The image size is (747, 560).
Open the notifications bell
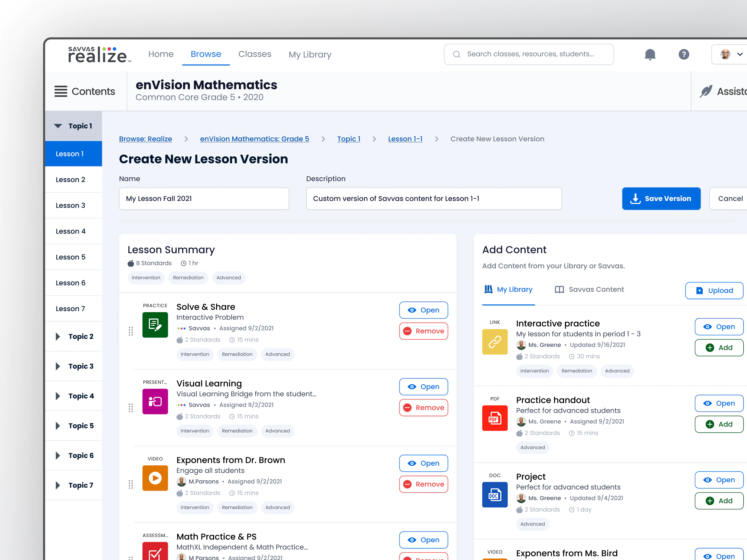pyautogui.click(x=650, y=54)
